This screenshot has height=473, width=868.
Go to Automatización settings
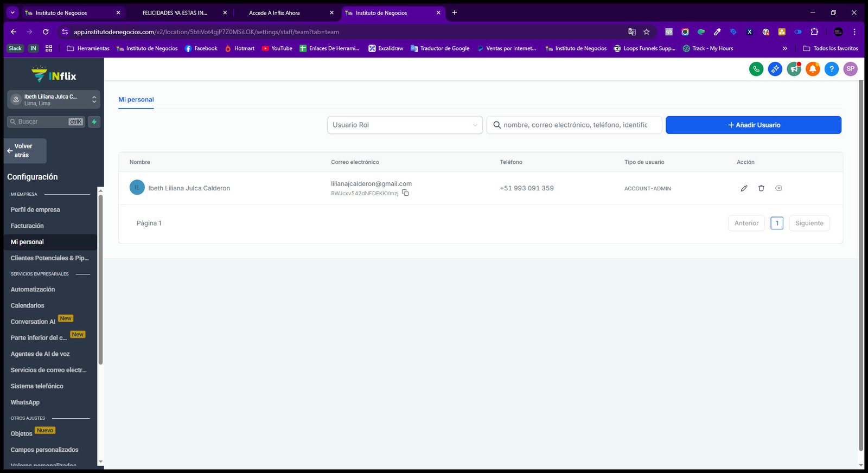coord(33,290)
